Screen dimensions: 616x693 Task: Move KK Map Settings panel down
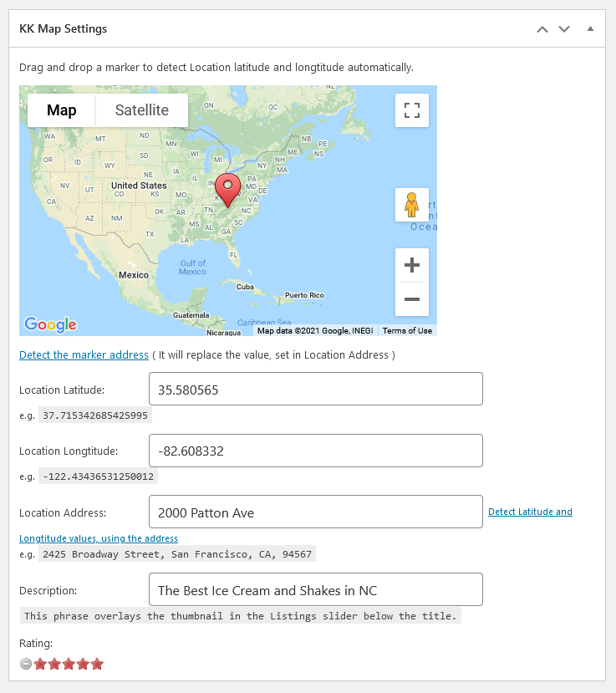[564, 29]
